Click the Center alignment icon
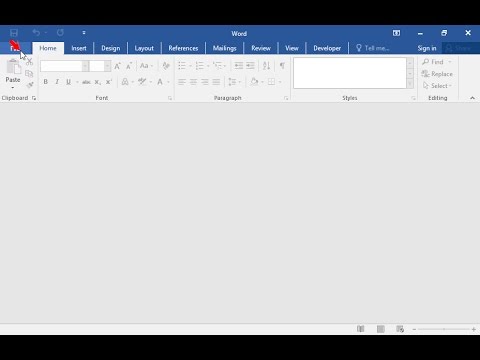The image size is (480, 360). point(193,82)
